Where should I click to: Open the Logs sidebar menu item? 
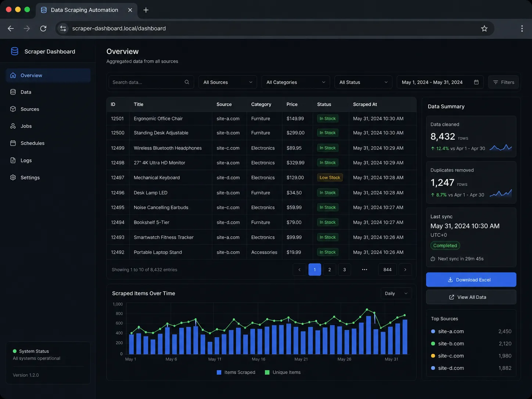click(48, 160)
